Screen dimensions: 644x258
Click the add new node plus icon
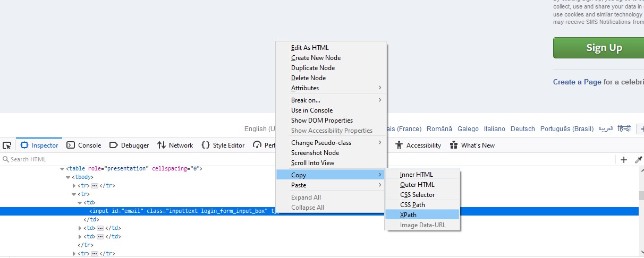[x=624, y=159]
